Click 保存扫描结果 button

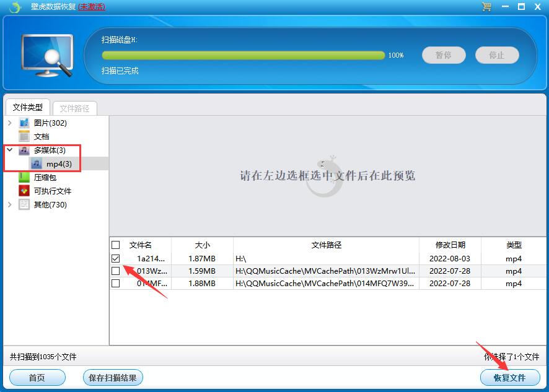pyautogui.click(x=113, y=378)
